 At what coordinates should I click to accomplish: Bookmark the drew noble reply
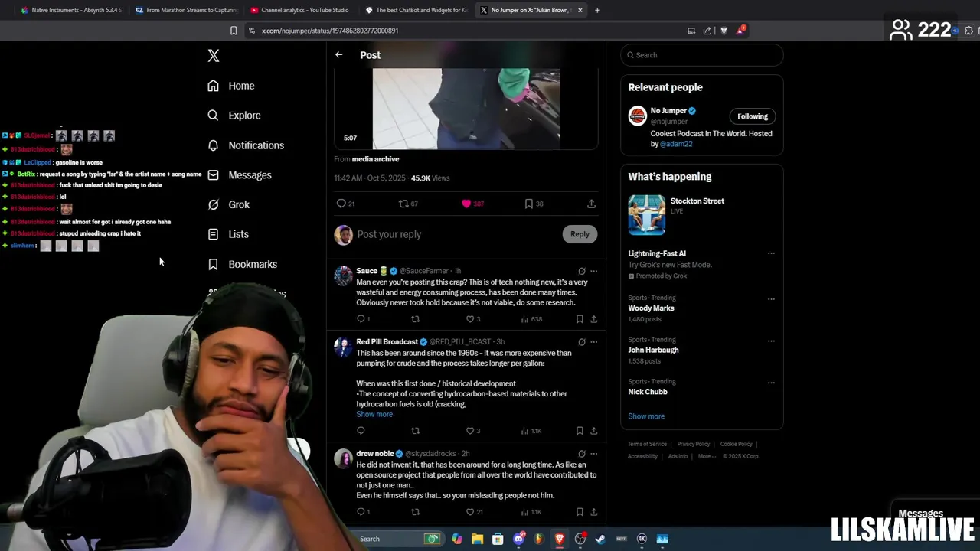click(580, 512)
